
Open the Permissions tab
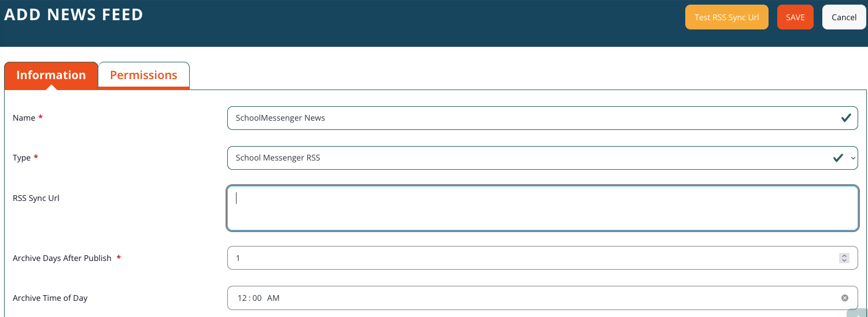143,75
